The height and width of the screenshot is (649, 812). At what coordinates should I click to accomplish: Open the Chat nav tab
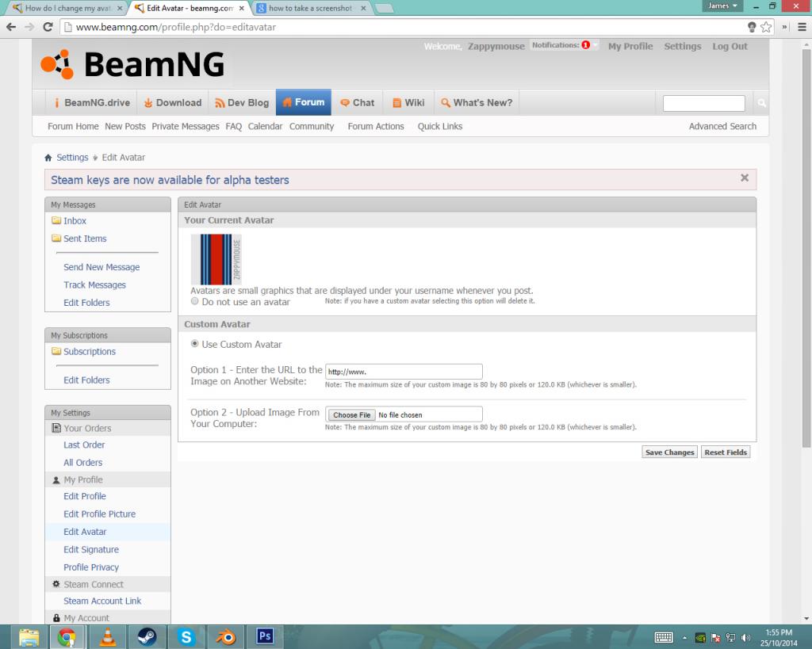[x=358, y=102]
